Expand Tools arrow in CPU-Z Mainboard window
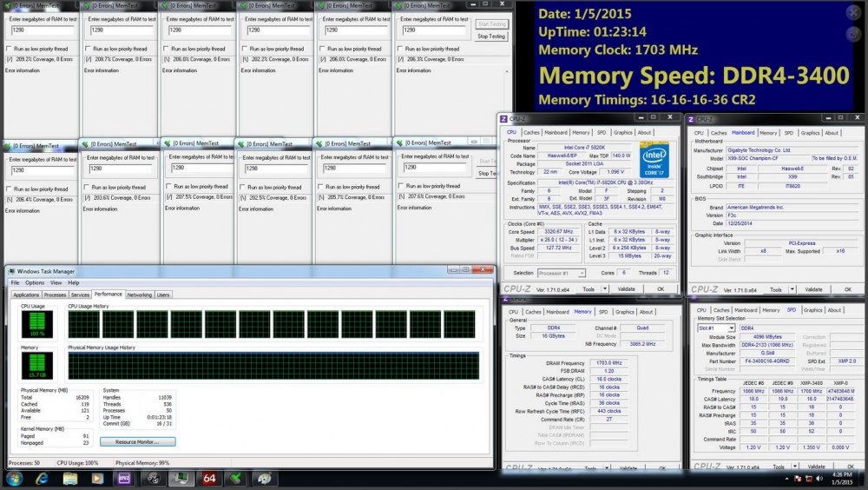 792,289
